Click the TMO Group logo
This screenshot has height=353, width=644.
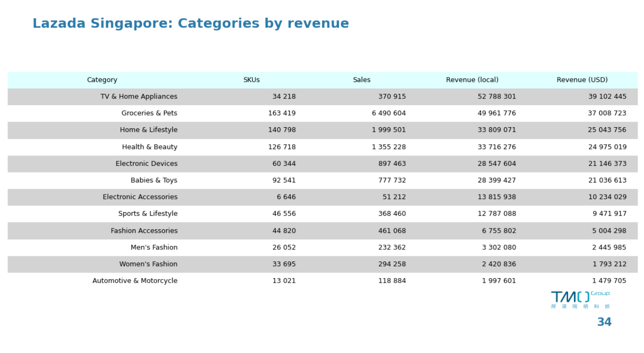[x=580, y=300]
